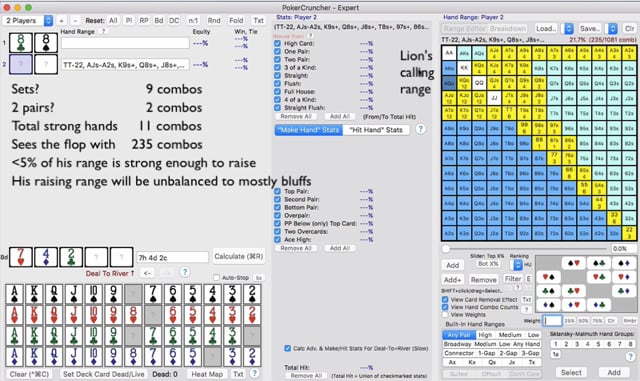Select Player 2's first unknown card slot

click(x=20, y=65)
